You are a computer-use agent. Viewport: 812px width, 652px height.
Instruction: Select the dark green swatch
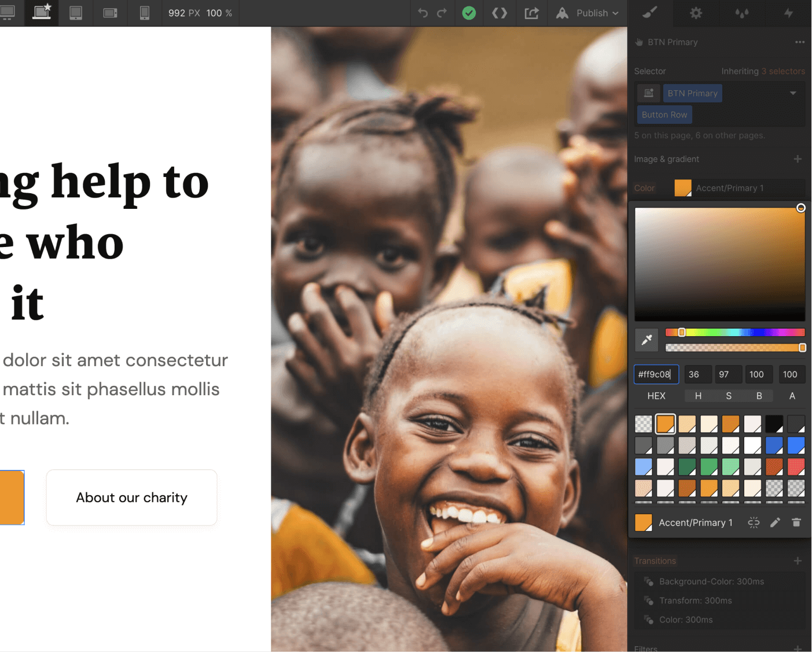coord(687,466)
